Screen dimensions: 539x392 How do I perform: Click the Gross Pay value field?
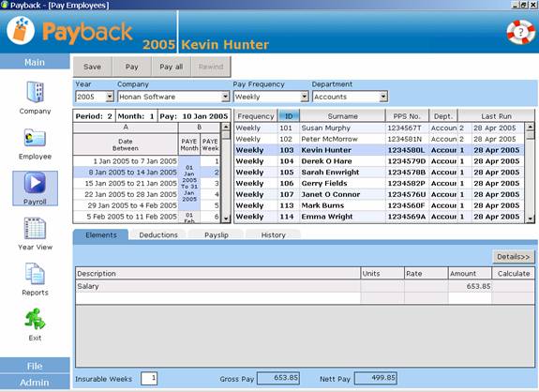(x=278, y=378)
